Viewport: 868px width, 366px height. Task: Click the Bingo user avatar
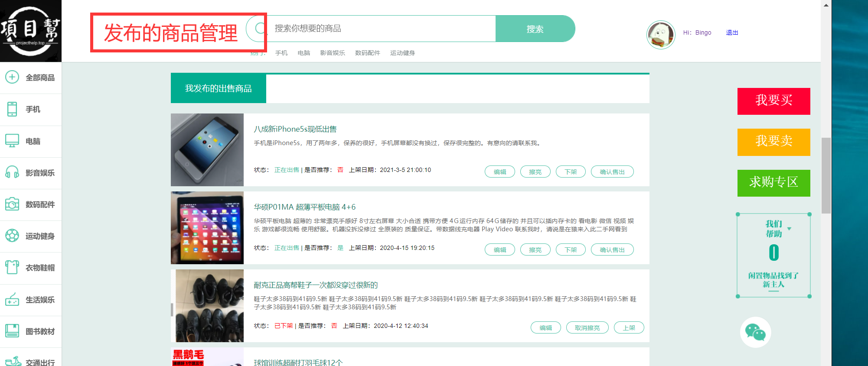pyautogui.click(x=661, y=35)
